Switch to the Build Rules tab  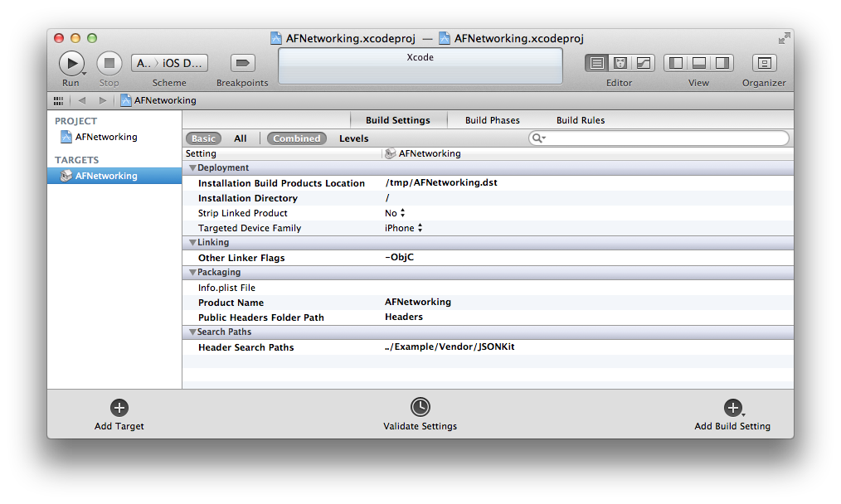click(581, 120)
